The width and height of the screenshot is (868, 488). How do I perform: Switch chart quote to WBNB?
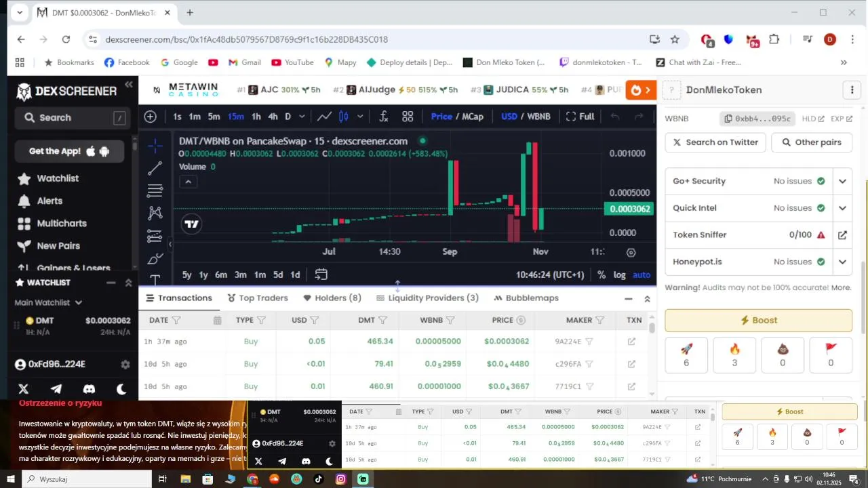[x=538, y=117]
